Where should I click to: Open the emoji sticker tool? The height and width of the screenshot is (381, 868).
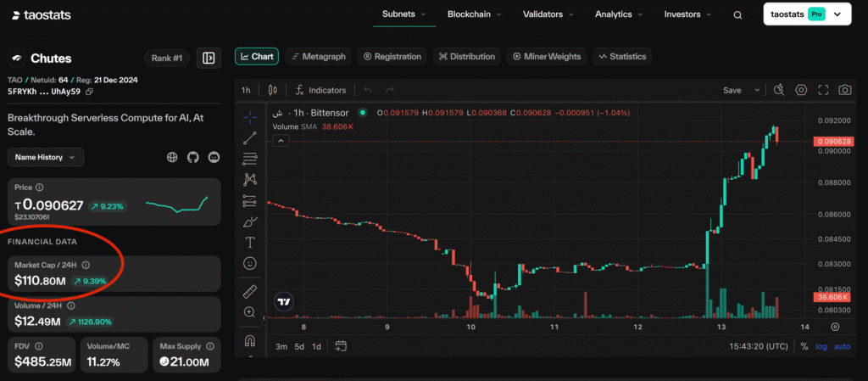pos(250,264)
